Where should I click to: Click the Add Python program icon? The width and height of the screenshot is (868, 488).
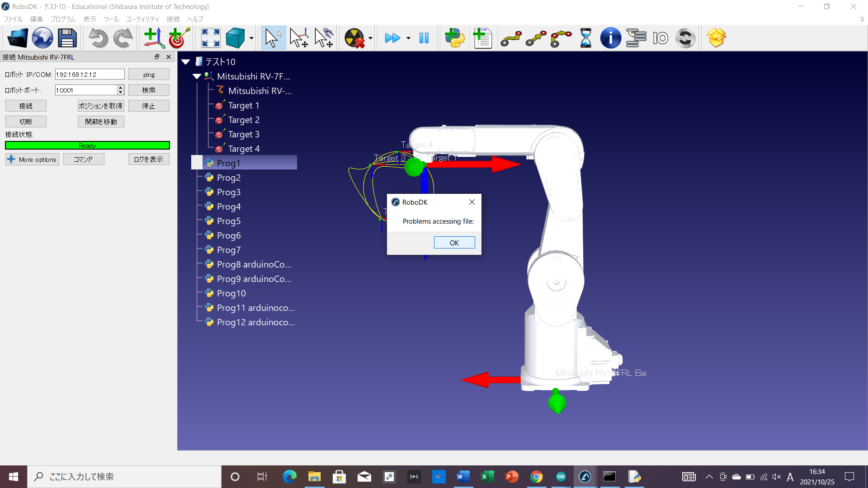pyautogui.click(x=455, y=38)
